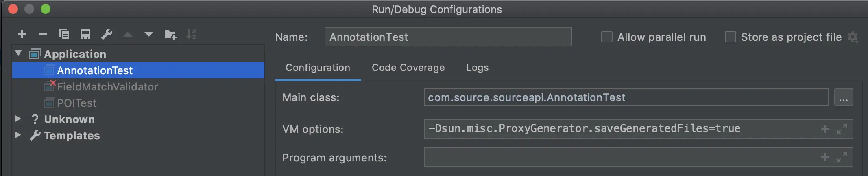Viewport: 868px width, 176px height.
Task: Collapse the Application tree node
Action: pyautogui.click(x=18, y=53)
